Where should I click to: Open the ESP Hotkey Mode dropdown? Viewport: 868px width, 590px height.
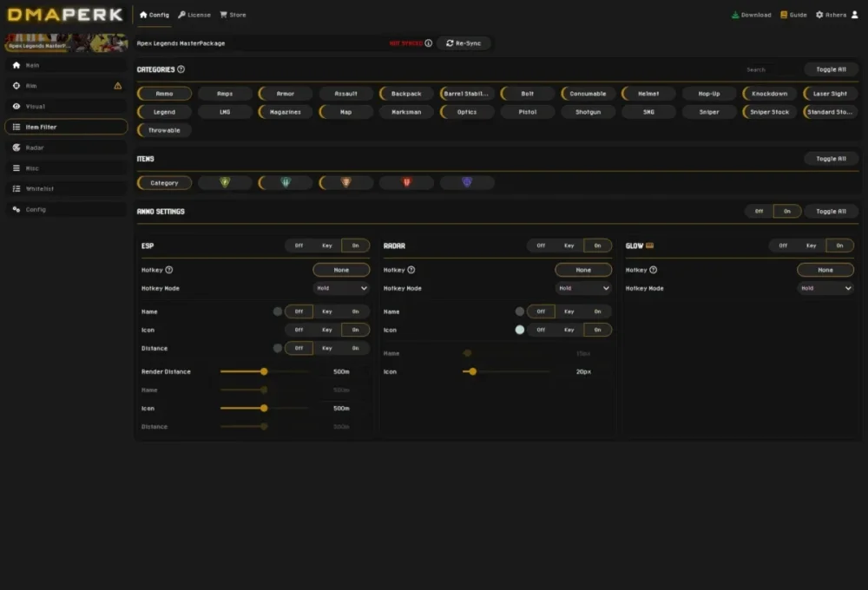341,288
